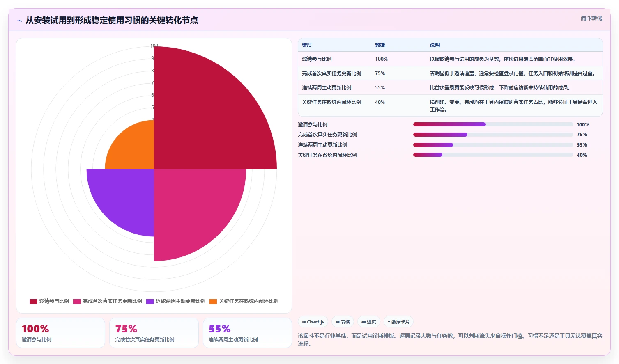
Task: Toggle the 连续两周主动更新比例 legend color box
Action: 150,301
